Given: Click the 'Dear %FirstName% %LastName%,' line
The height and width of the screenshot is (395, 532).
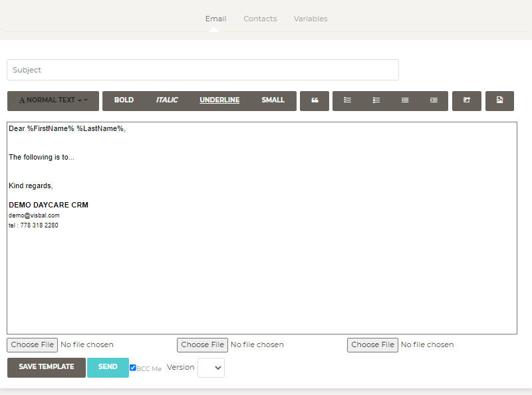Looking at the screenshot, I should coord(67,128).
